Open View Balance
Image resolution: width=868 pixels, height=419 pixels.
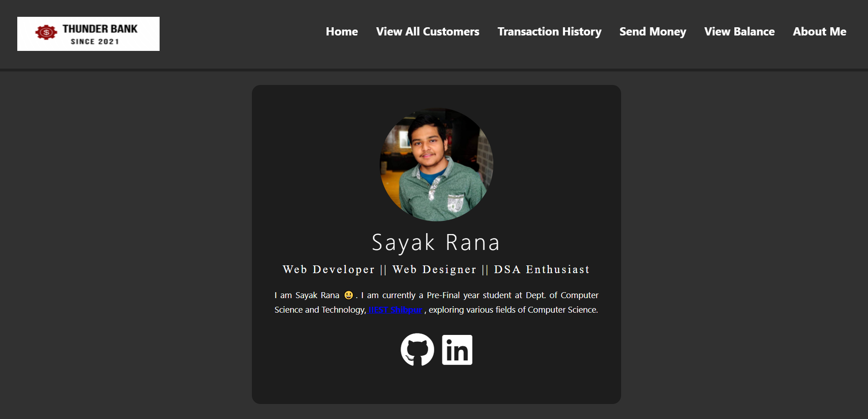point(739,32)
